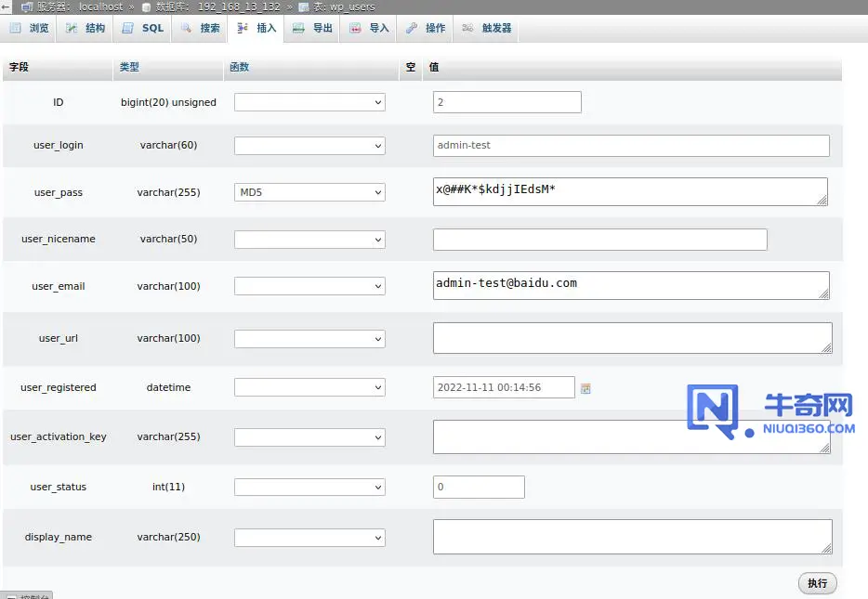Click the Browse tab table icon
Image resolution: width=868 pixels, height=599 pixels.
tap(16, 28)
